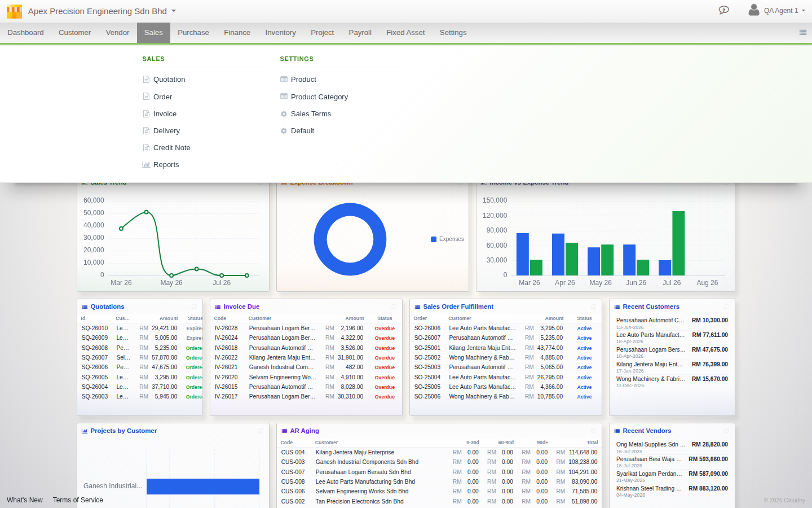Open the Sales Order Fulfillment title

(458, 306)
